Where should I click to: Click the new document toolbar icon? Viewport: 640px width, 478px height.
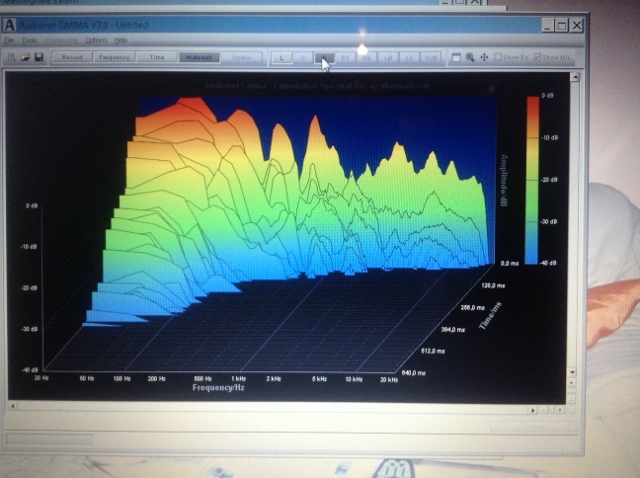tap(12, 57)
